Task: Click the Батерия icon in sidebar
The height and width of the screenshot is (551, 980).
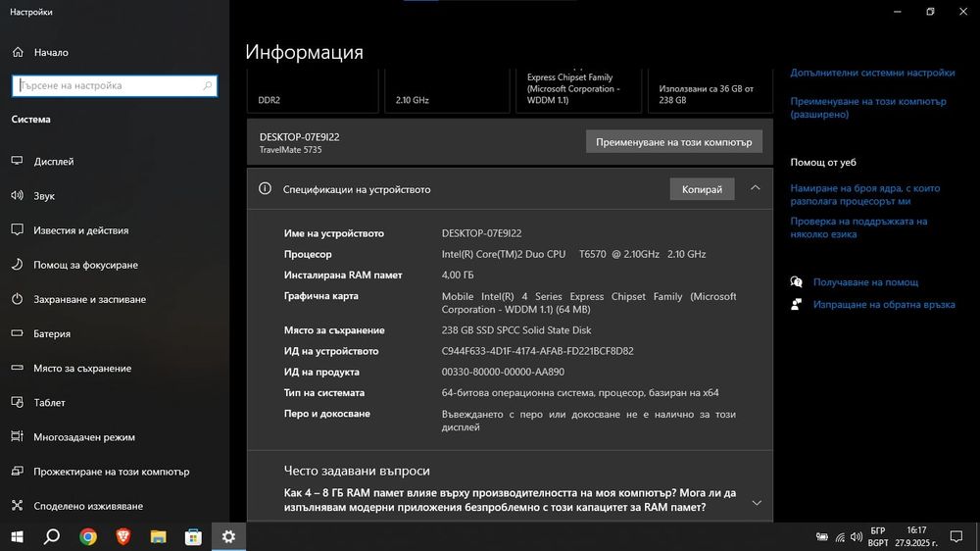Action: click(18, 332)
